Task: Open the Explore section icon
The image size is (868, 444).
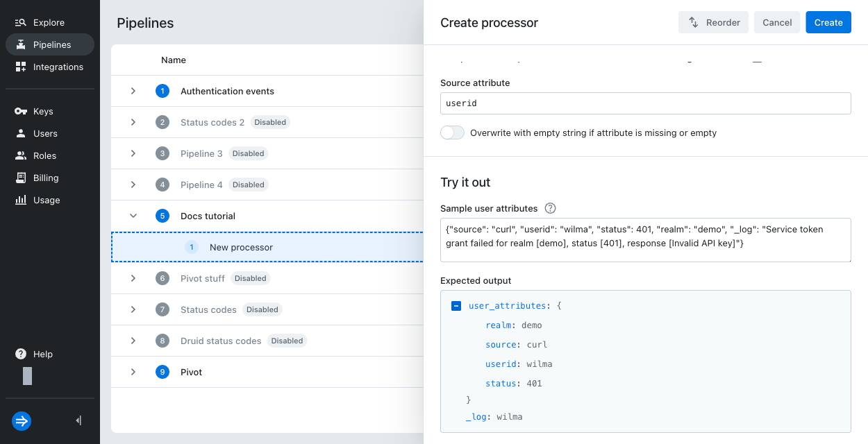Action: coord(22,22)
